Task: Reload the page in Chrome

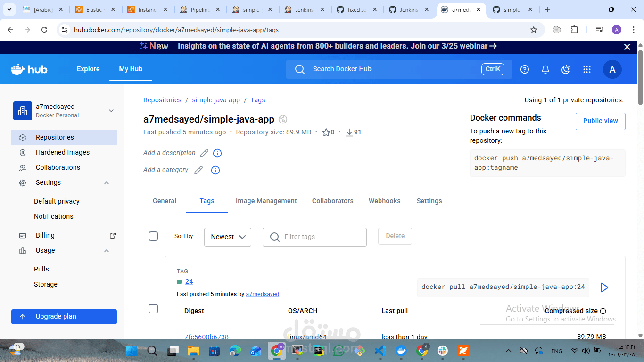Action: [44, 30]
